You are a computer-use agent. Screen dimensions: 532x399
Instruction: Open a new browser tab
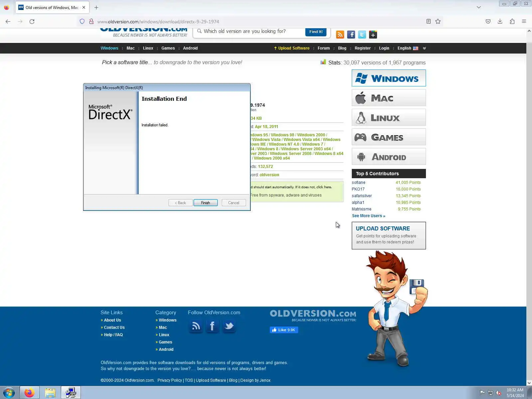[x=96, y=7]
